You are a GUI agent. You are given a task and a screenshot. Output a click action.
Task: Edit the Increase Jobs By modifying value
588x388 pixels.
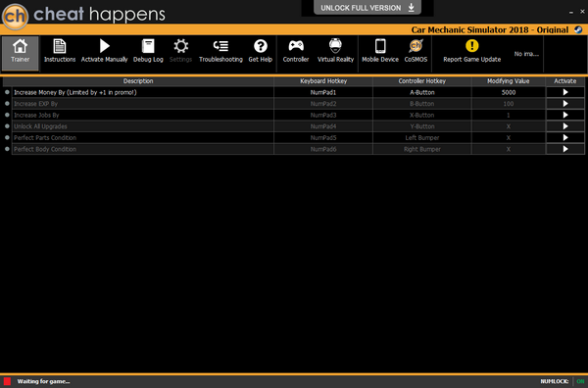pyautogui.click(x=509, y=115)
